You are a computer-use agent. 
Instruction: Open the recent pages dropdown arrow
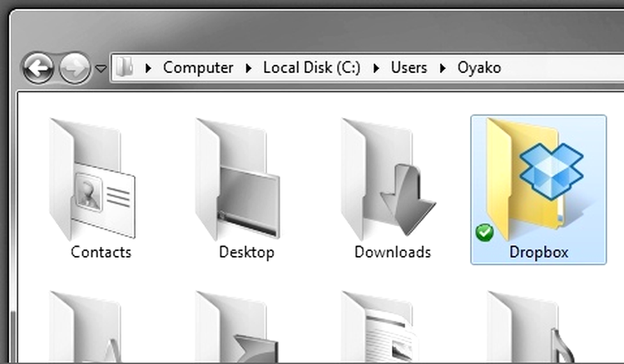click(x=101, y=69)
